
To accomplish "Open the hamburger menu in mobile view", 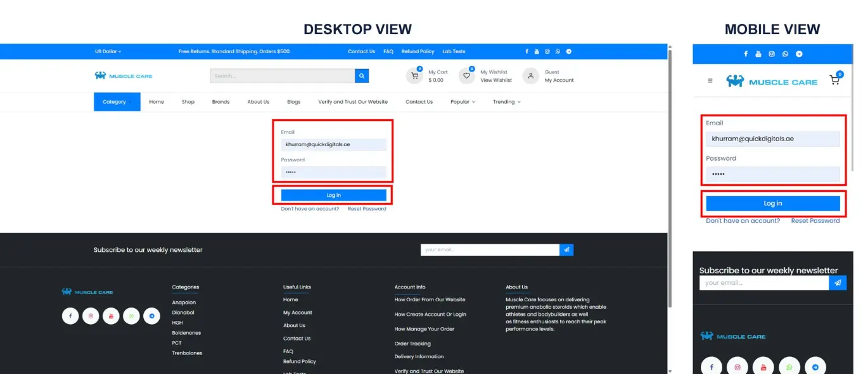I will [710, 81].
